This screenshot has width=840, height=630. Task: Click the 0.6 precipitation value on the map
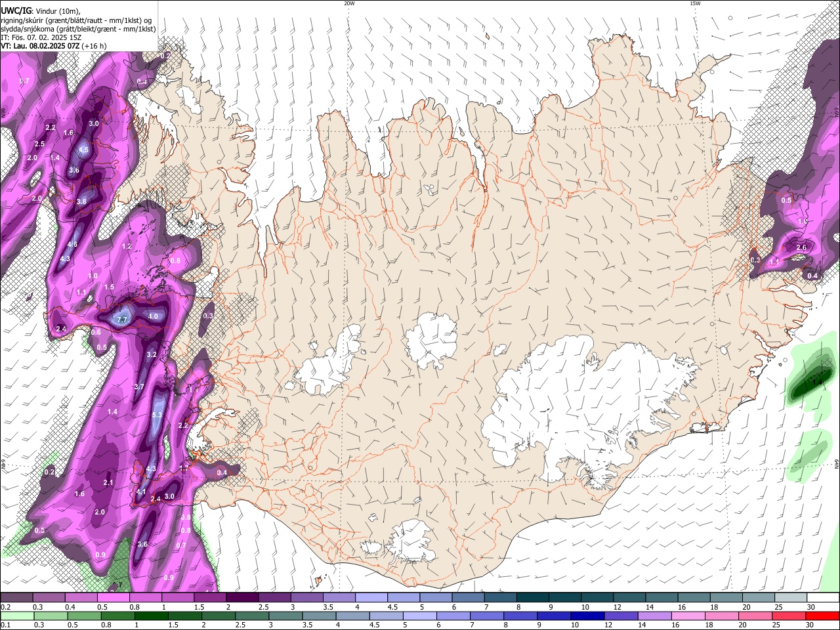(x=96, y=333)
